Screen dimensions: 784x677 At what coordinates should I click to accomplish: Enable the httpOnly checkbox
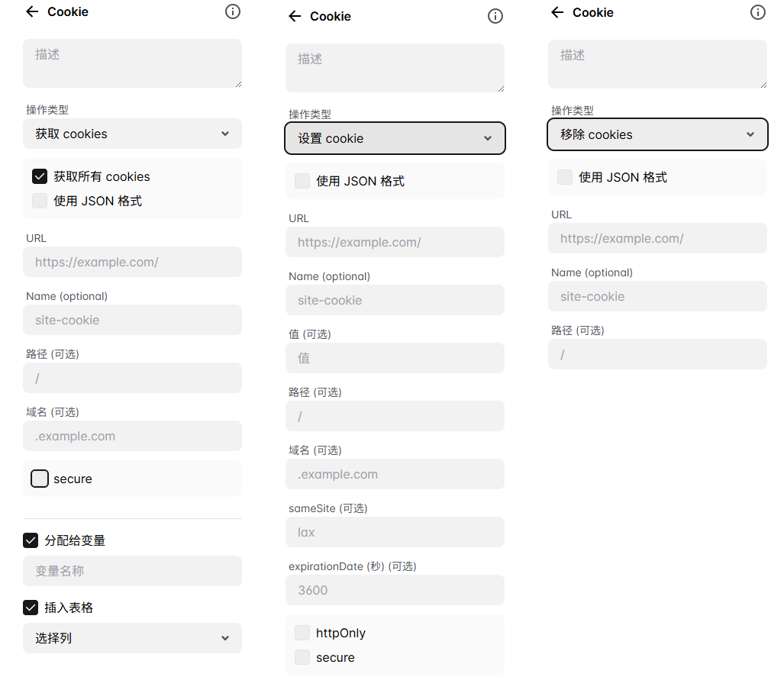tap(302, 633)
